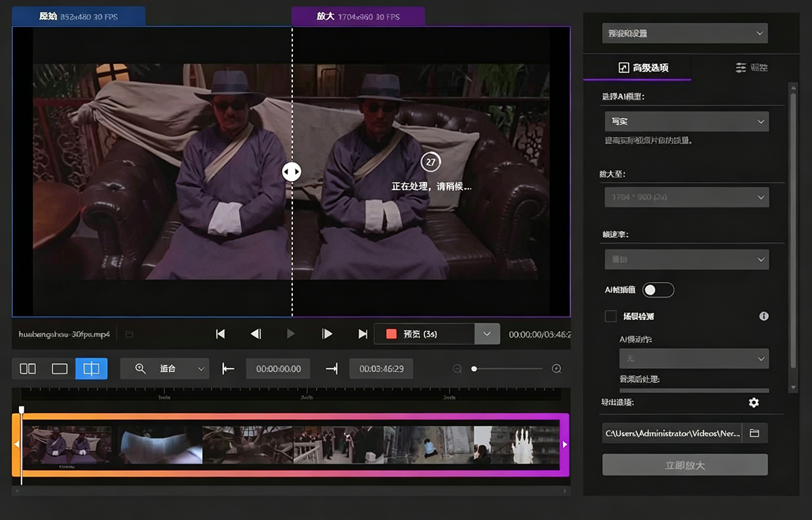The width and height of the screenshot is (812, 520).
Task: Click the scene detection info icon
Action: 764,316
